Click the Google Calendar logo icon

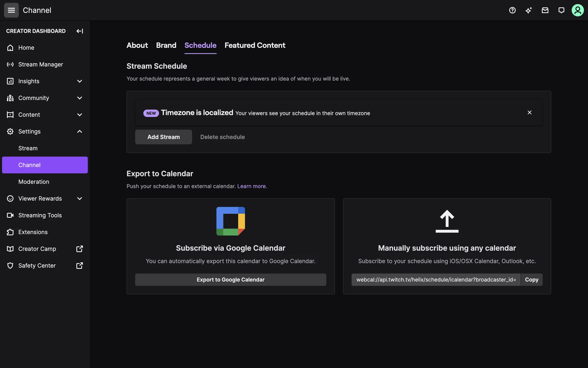231,221
